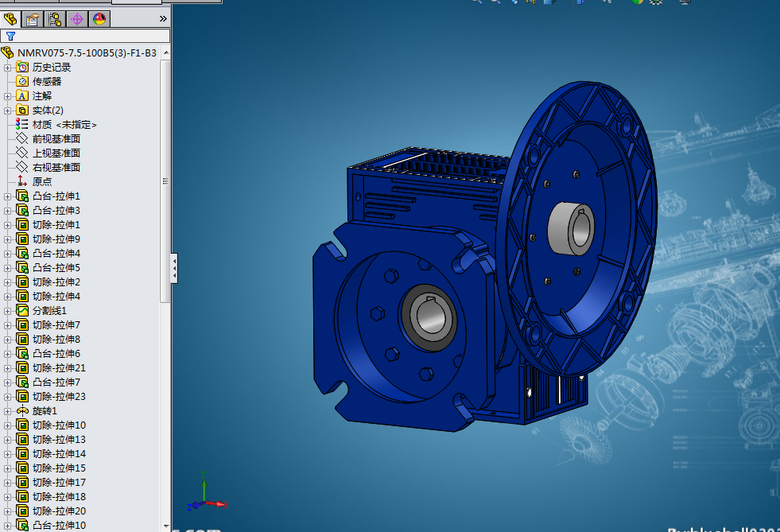Select the 上视基准面 plane icon
This screenshot has height=532, width=780.
click(x=22, y=153)
